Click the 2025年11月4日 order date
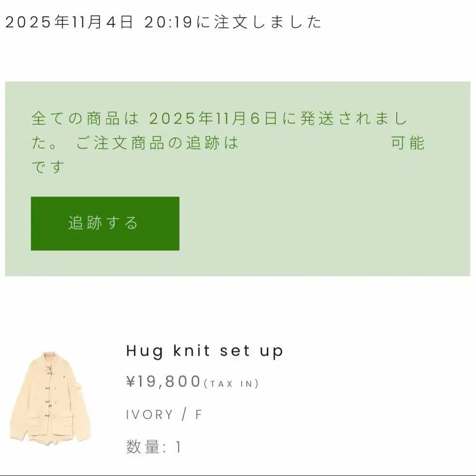 coord(69,22)
